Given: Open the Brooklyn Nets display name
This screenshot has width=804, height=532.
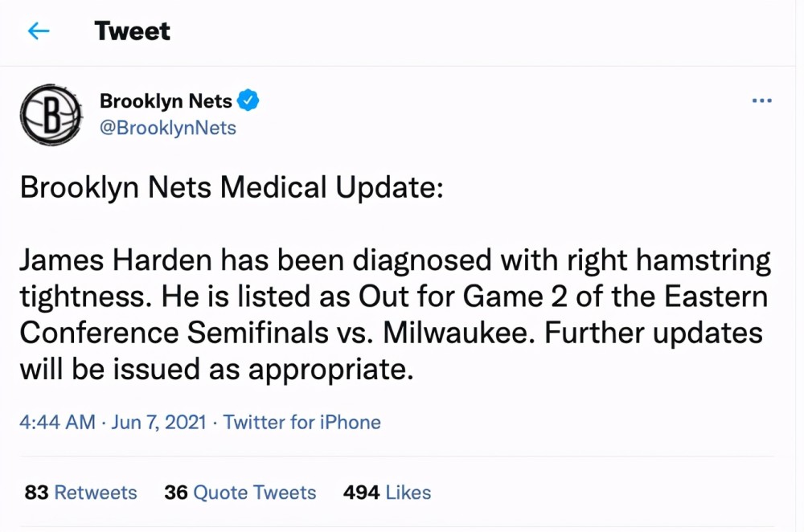Looking at the screenshot, I should (166, 101).
